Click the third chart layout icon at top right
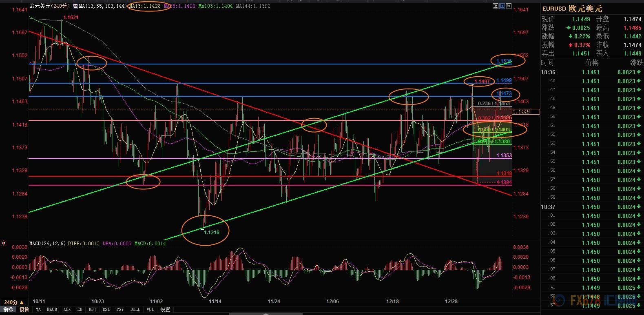This screenshot has width=644, height=315. 509,6
